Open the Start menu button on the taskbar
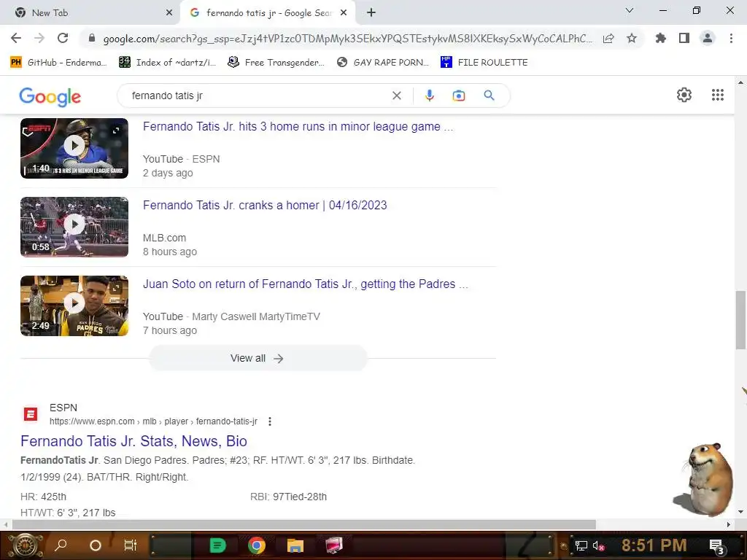Image resolution: width=747 pixels, height=560 pixels. 25,545
